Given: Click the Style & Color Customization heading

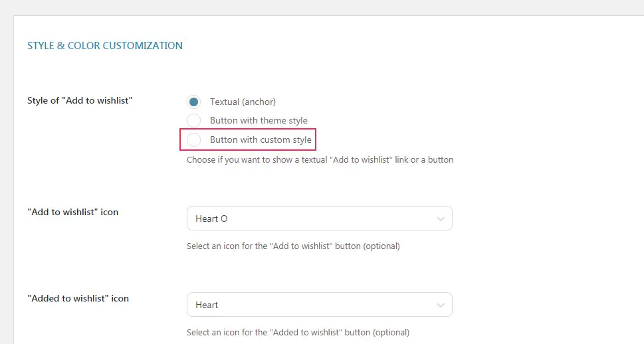Looking at the screenshot, I should pos(105,46).
